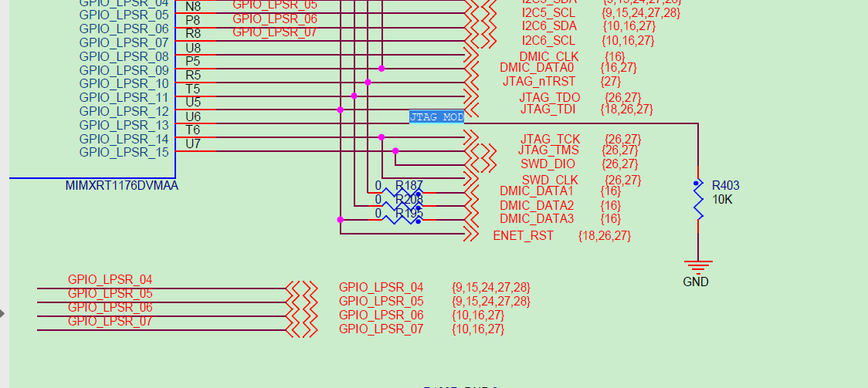868x388 pixels.
Task: Click the MIMXRT1176DVMAA part name label
Action: click(122, 186)
